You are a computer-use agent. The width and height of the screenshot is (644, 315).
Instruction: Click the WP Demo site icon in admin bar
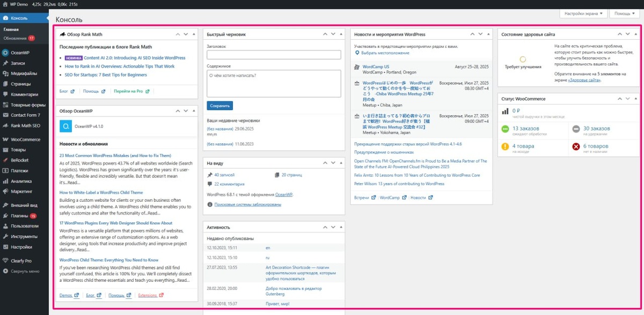tap(5, 4)
